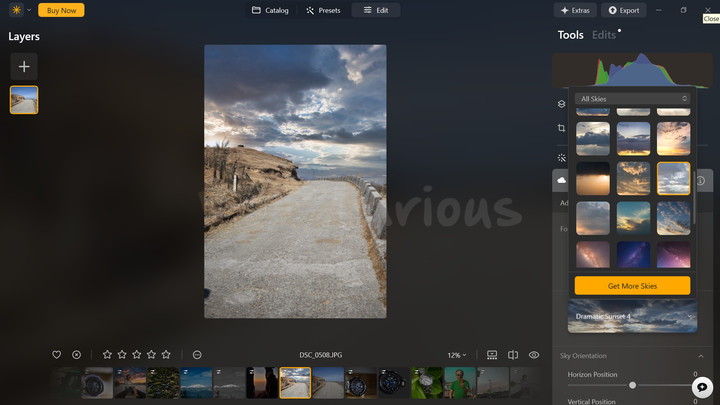Open the Tools panel tab
This screenshot has width=720, height=405.
(570, 35)
